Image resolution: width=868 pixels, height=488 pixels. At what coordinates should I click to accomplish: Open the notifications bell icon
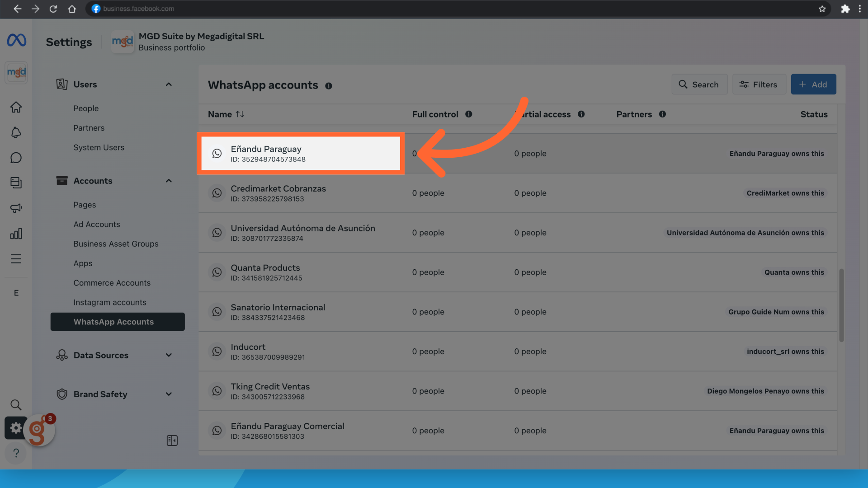click(16, 132)
